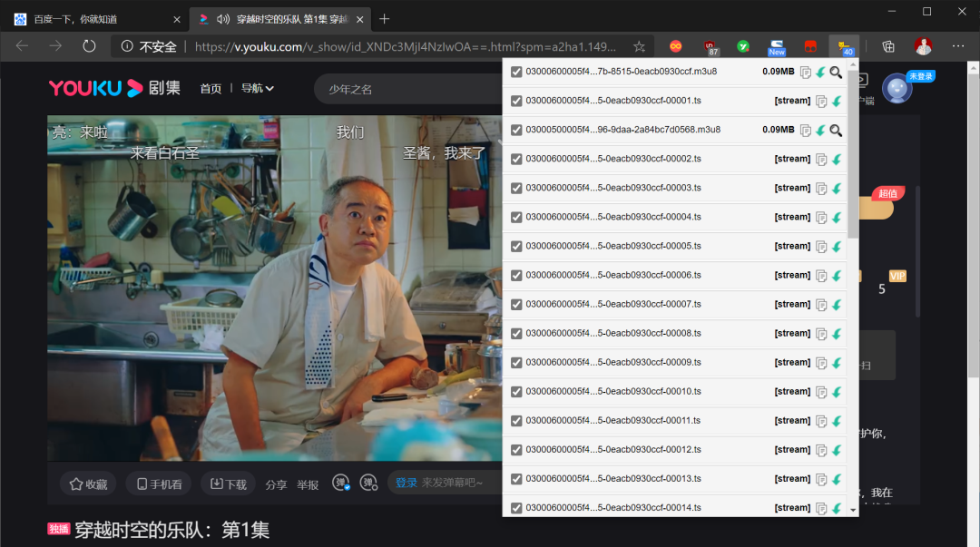Copy the link of the 00001.ts stream
This screenshot has width=980, height=547.
click(821, 102)
